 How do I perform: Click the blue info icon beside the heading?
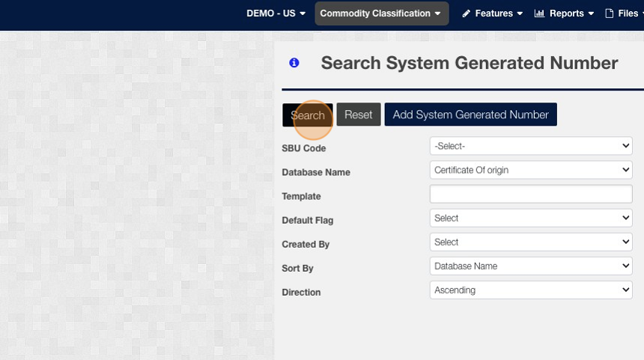click(x=294, y=63)
